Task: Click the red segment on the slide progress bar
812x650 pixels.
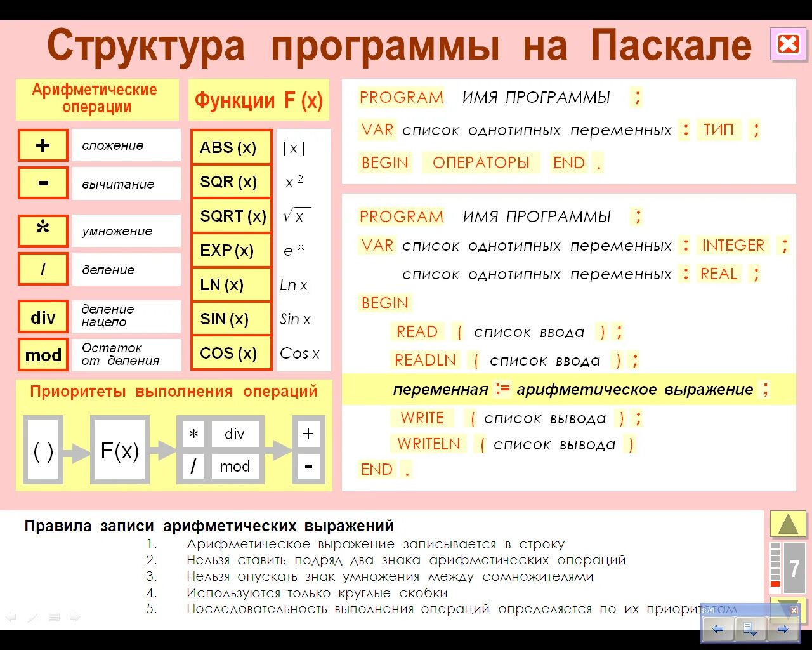Action: click(775, 583)
